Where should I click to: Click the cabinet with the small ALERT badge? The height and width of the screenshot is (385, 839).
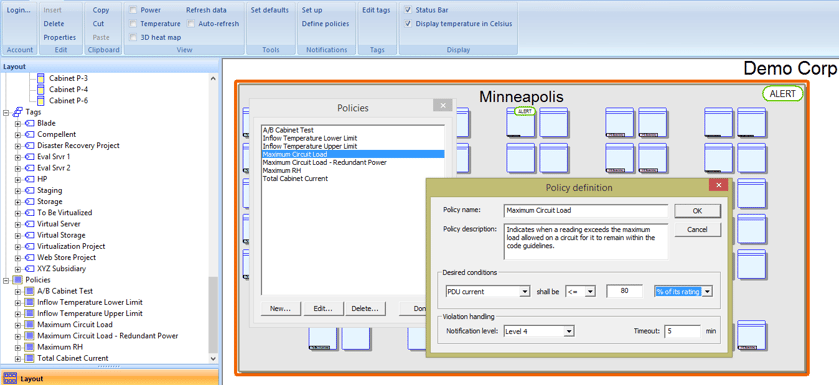(x=521, y=122)
